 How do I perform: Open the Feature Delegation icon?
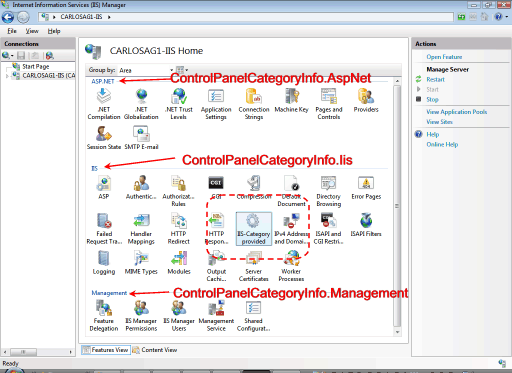(104, 316)
